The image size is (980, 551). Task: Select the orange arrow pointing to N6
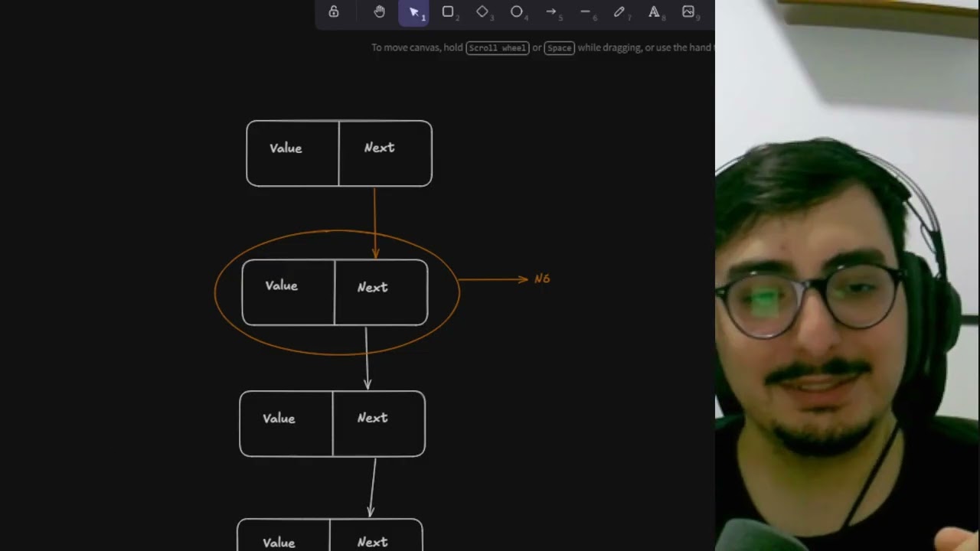tap(494, 279)
